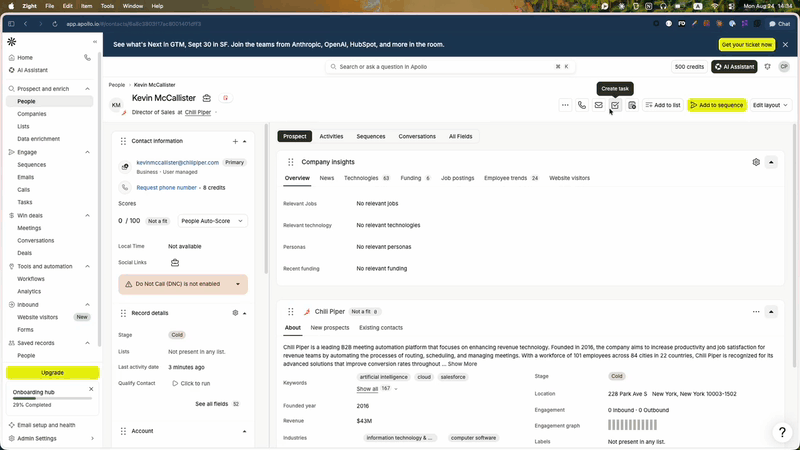Open the All Fields tab

460,136
